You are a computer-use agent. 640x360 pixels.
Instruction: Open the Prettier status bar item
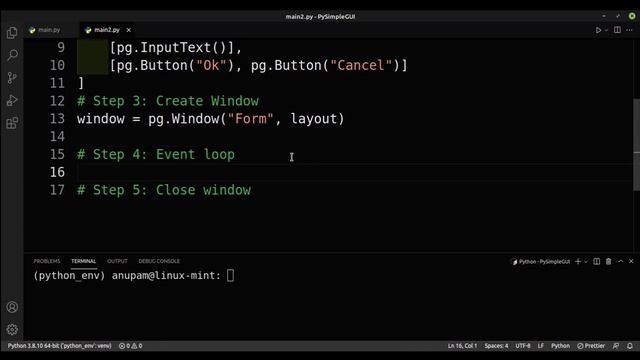(x=591, y=346)
